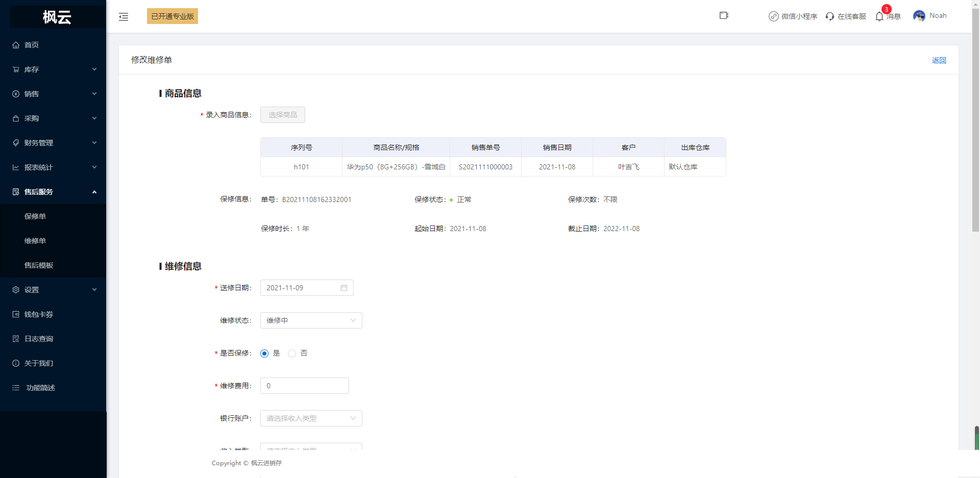Open the calendar icon in 送修日期 field

pos(344,288)
